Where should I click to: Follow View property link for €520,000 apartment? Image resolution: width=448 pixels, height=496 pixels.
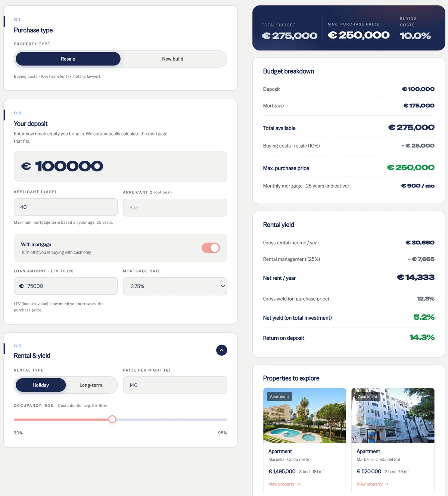(373, 484)
